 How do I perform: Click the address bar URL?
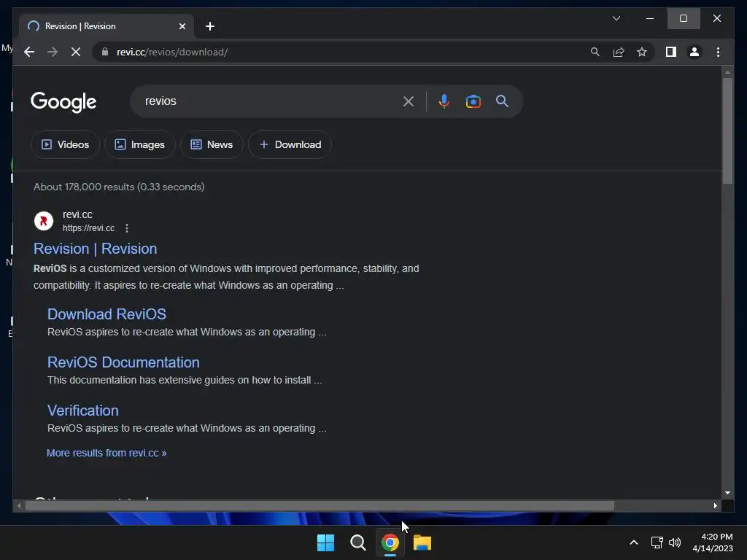172,52
